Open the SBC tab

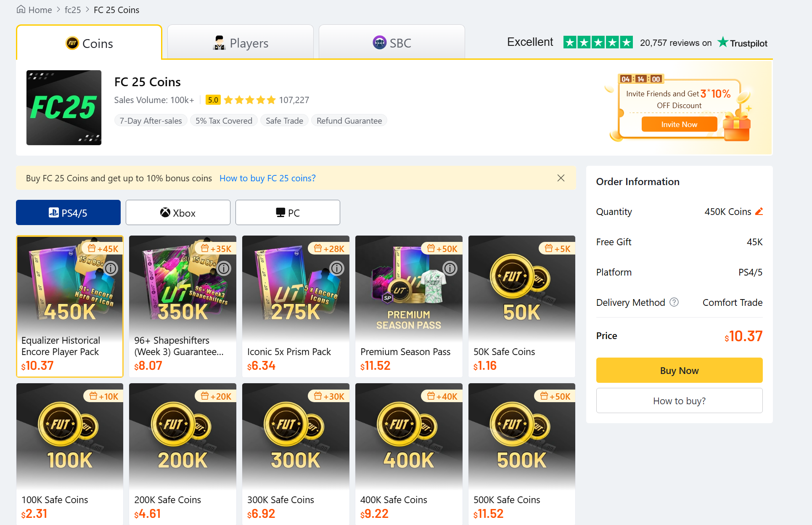(391, 42)
